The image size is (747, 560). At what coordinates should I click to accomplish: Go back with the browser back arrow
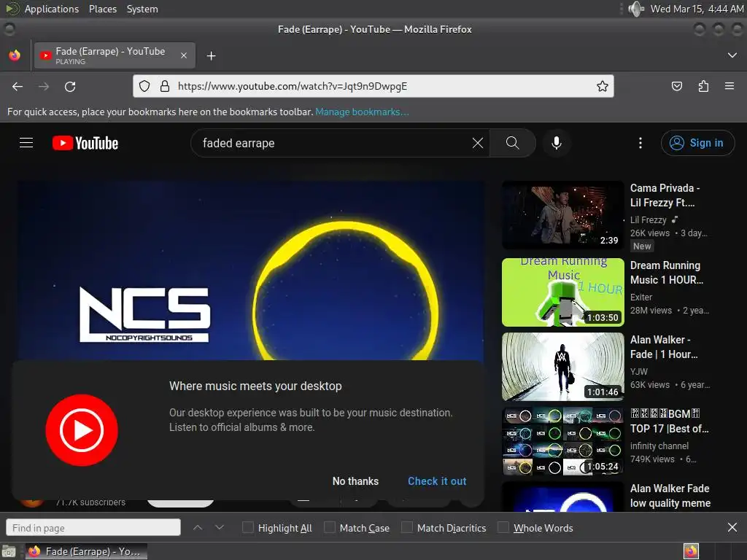(x=18, y=86)
